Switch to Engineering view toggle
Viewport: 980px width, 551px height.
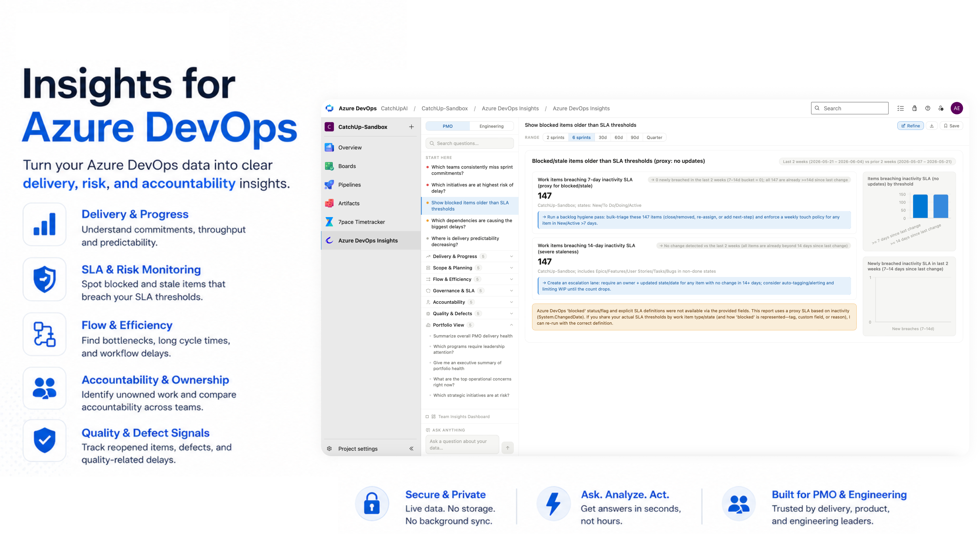pyautogui.click(x=492, y=126)
